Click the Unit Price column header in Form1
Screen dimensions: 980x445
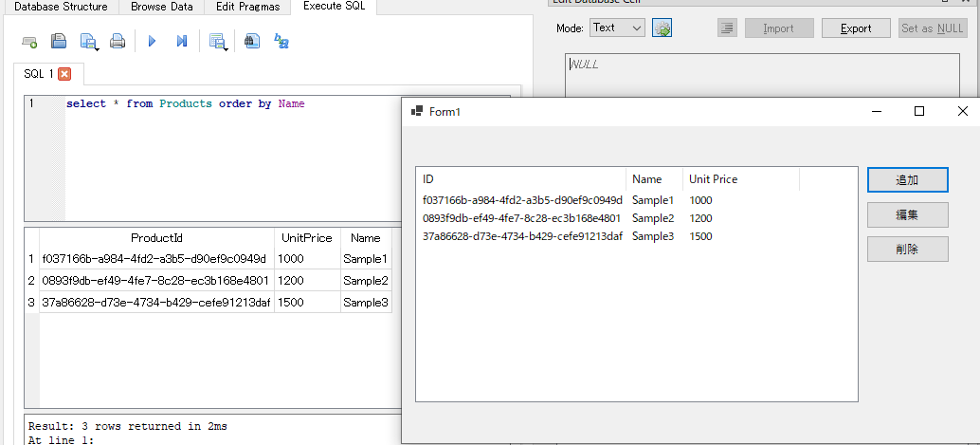click(741, 179)
